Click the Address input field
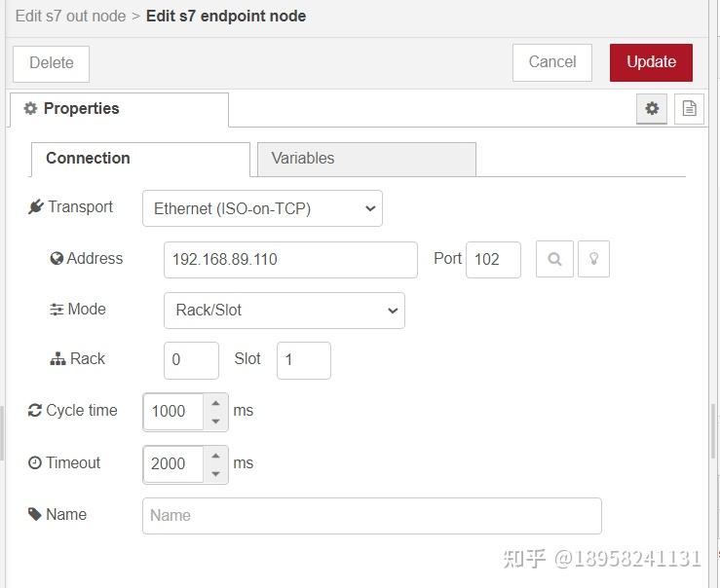The image size is (720, 588). point(290,260)
